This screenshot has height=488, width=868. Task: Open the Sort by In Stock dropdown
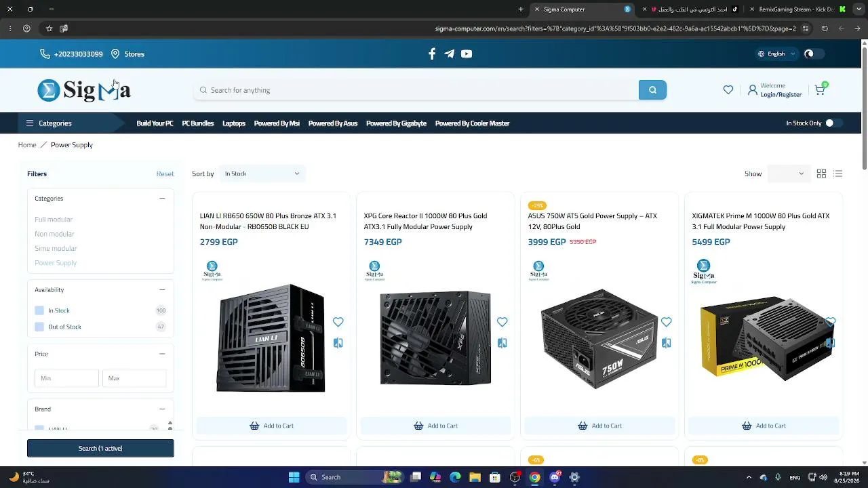tap(262, 174)
